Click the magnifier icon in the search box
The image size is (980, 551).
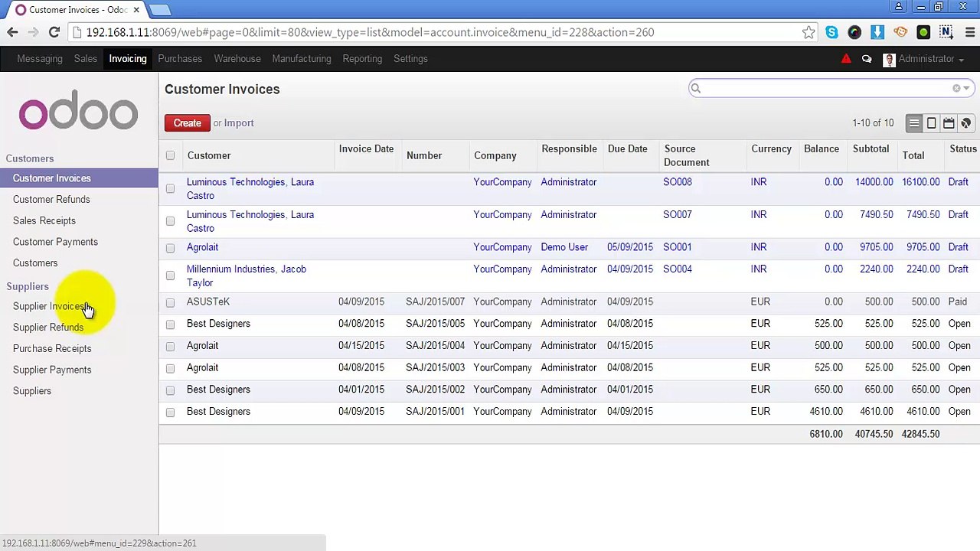[696, 89]
